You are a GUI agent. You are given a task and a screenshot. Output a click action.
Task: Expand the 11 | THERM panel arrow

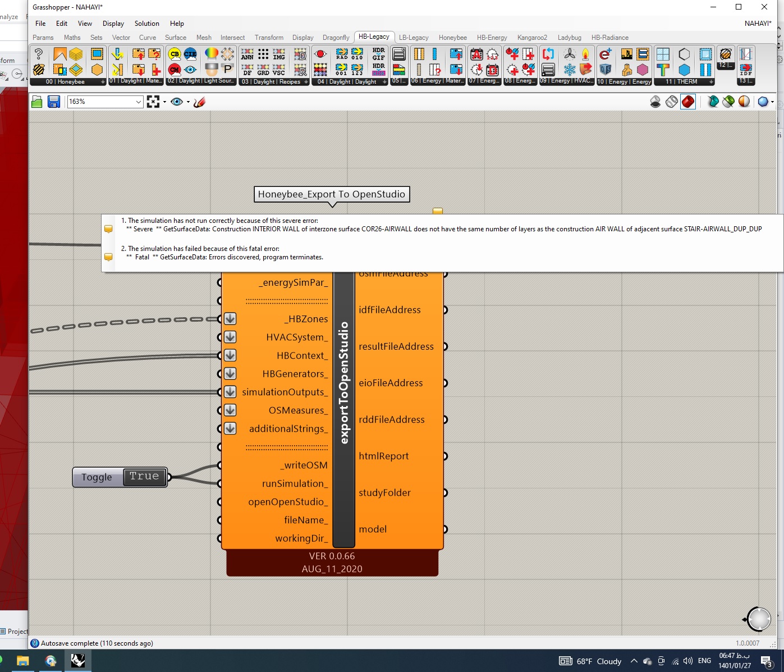(x=712, y=82)
